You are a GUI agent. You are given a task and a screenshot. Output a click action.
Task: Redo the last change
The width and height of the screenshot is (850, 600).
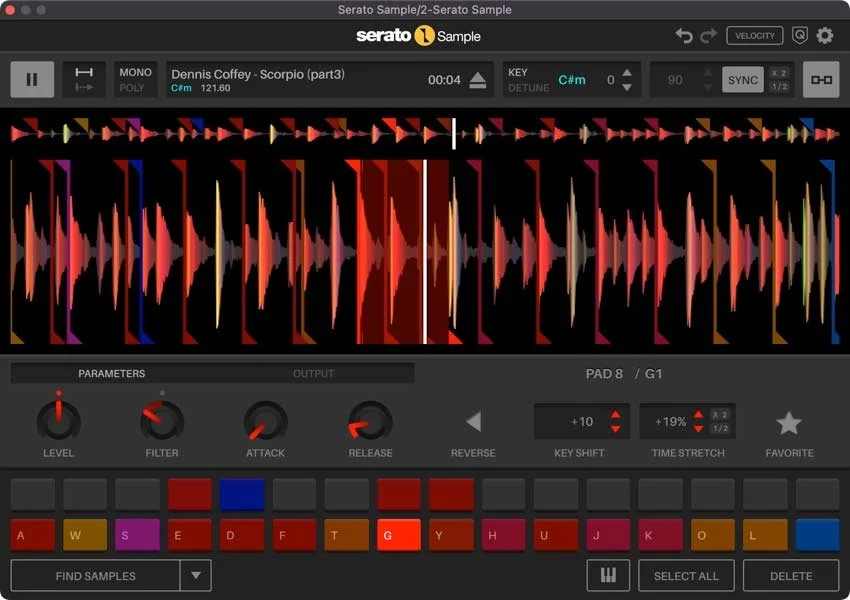pyautogui.click(x=708, y=35)
